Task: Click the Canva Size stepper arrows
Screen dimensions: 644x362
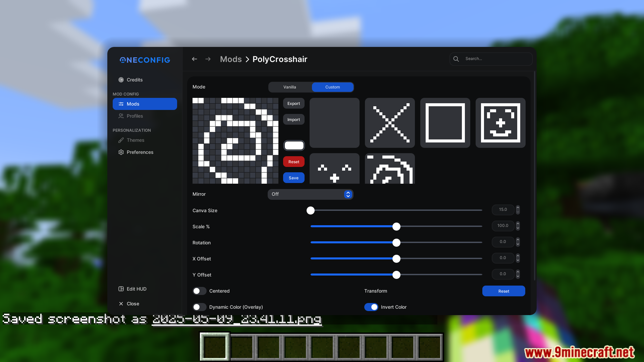Action: coord(518,210)
